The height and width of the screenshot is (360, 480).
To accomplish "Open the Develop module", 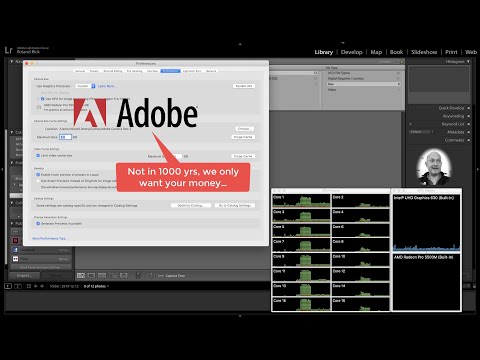I will click(x=351, y=52).
